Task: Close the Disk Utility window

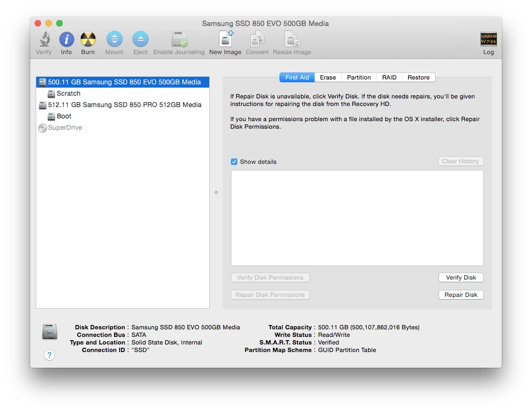Action: (x=38, y=23)
